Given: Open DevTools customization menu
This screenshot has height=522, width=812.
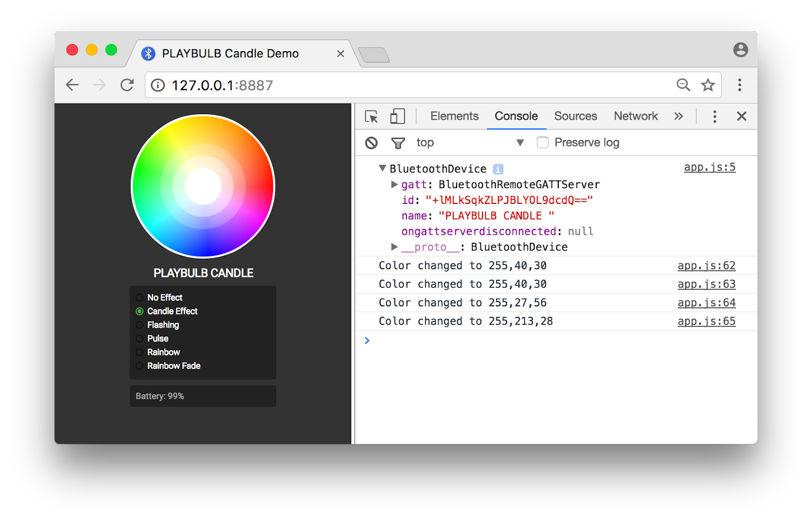Looking at the screenshot, I should coord(715,116).
